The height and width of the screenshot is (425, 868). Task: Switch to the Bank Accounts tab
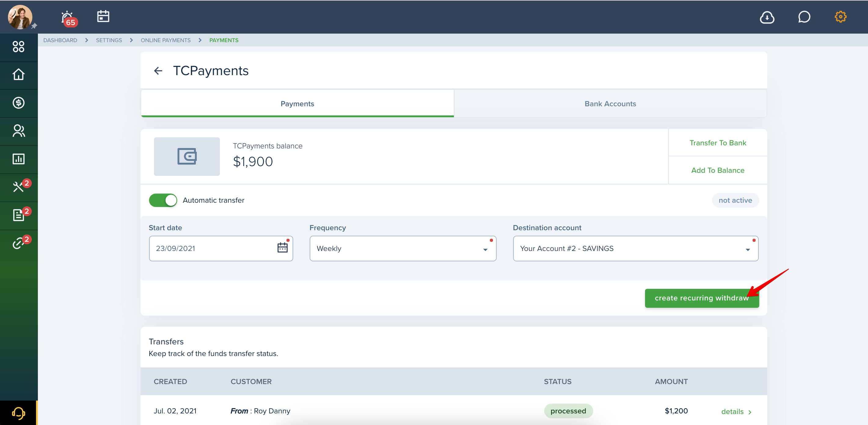point(610,104)
